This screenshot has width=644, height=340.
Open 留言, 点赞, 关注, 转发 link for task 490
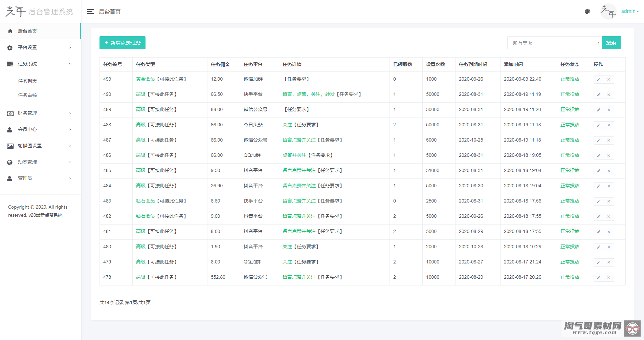309,94
